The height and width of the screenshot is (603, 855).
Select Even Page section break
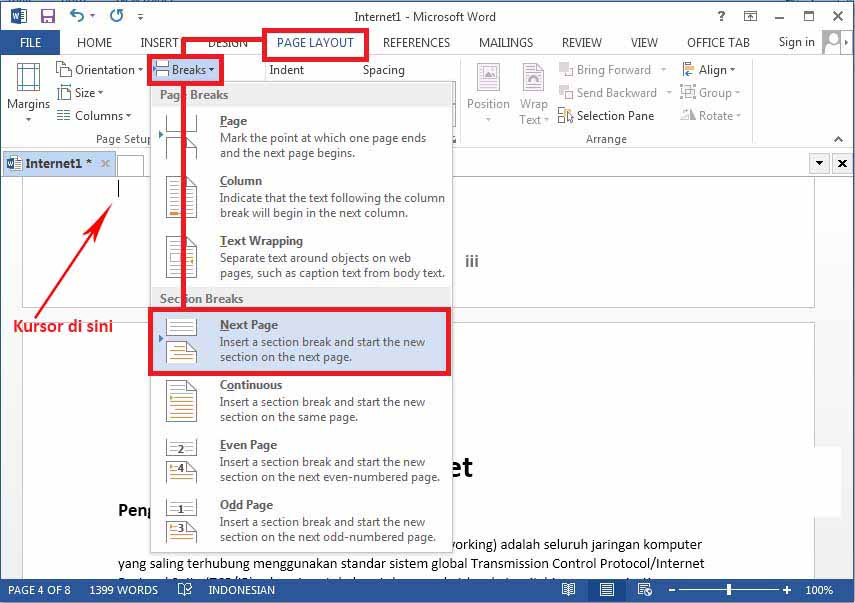click(301, 461)
